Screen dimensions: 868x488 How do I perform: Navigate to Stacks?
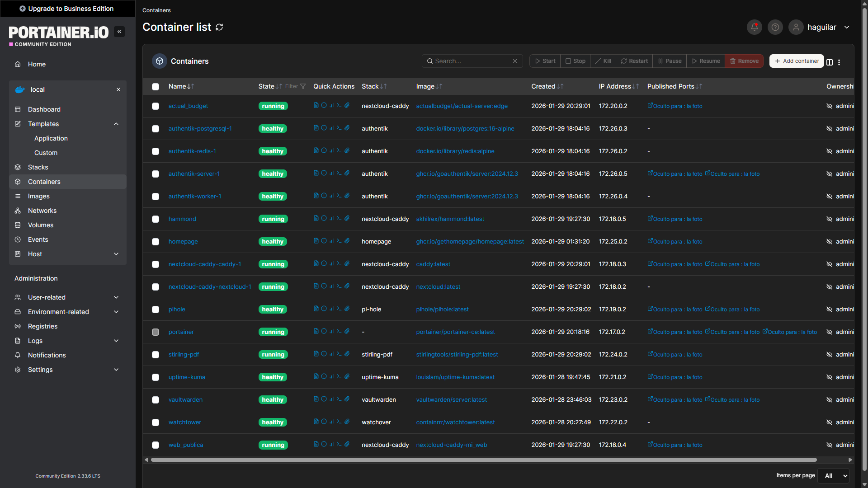coord(68,167)
